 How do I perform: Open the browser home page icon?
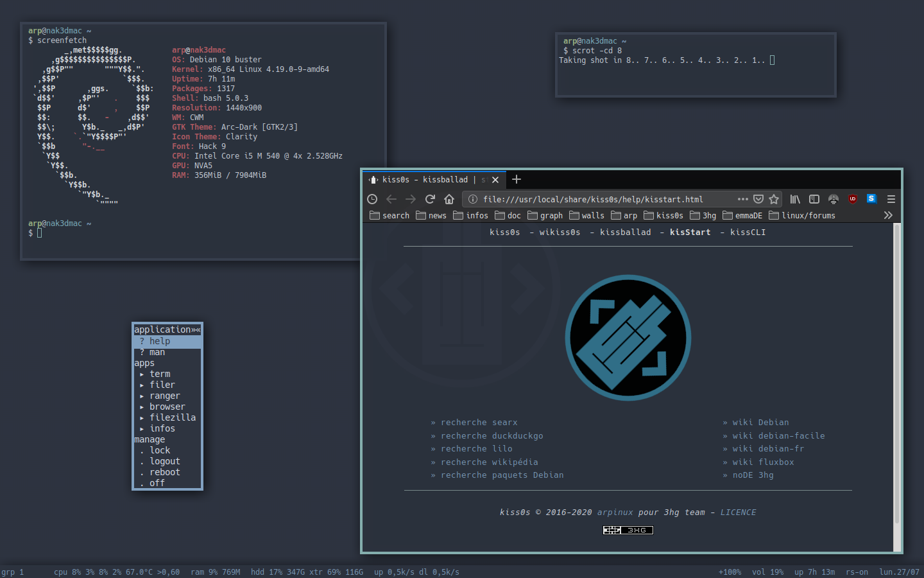tap(449, 199)
